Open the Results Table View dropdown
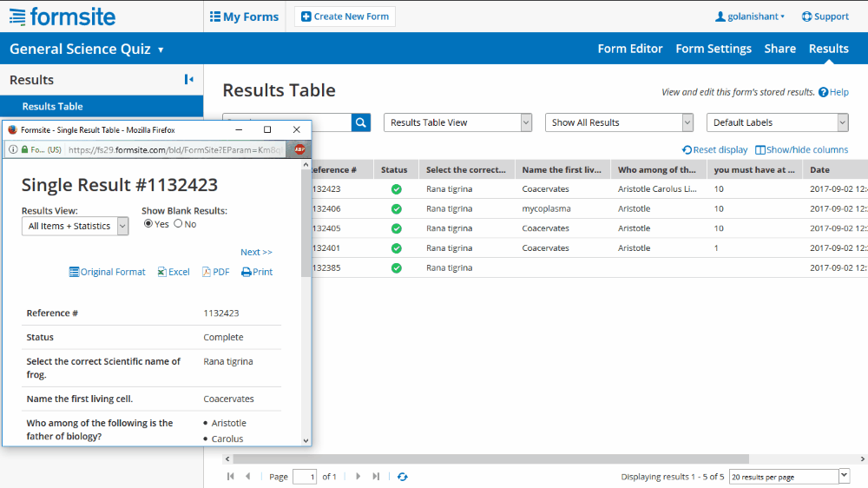This screenshot has height=488, width=868. click(x=457, y=122)
